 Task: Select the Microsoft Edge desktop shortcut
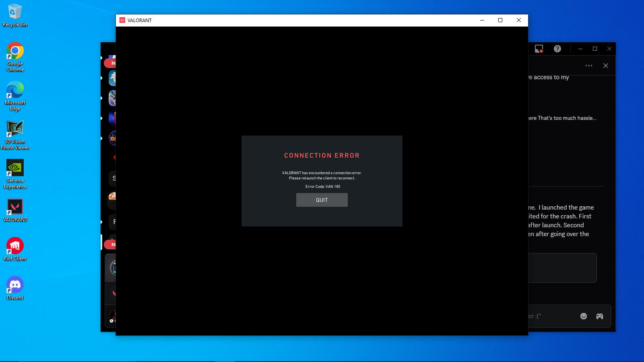click(15, 96)
